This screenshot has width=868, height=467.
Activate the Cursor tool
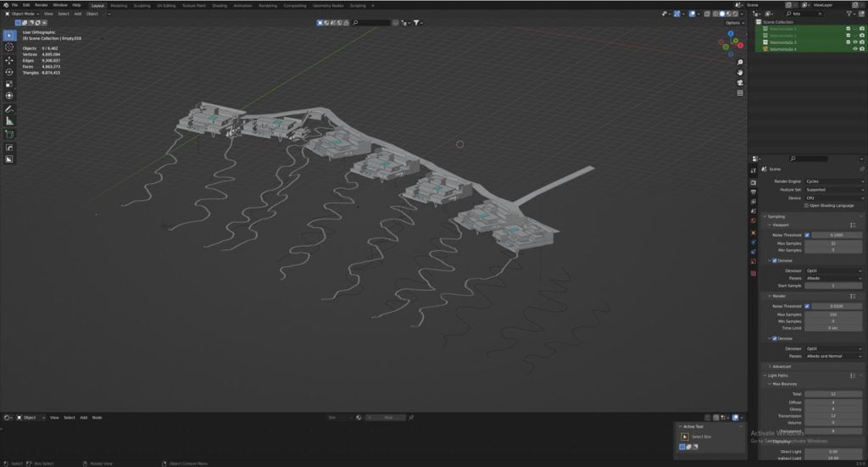[x=9, y=47]
